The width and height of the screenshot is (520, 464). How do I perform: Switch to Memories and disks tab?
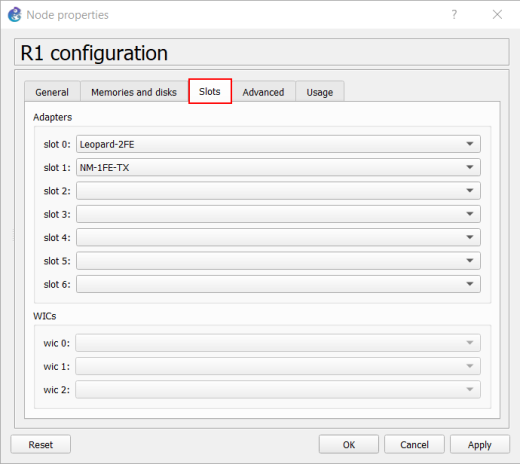134,92
